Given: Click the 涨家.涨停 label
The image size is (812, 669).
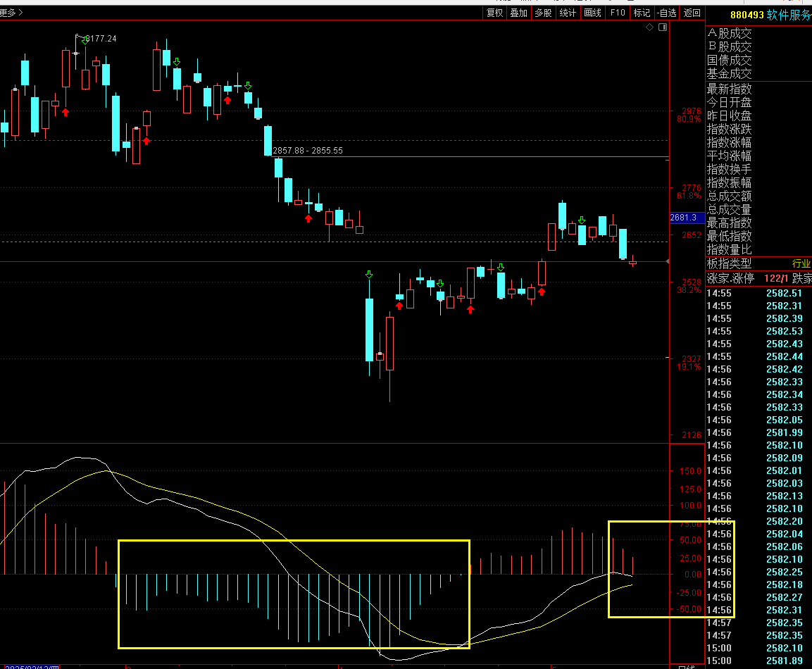Looking at the screenshot, I should coord(731,279).
